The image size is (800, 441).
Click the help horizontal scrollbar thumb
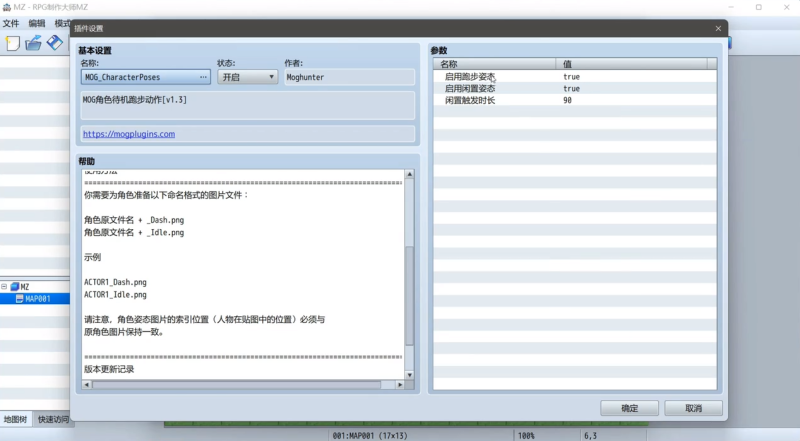pos(236,384)
